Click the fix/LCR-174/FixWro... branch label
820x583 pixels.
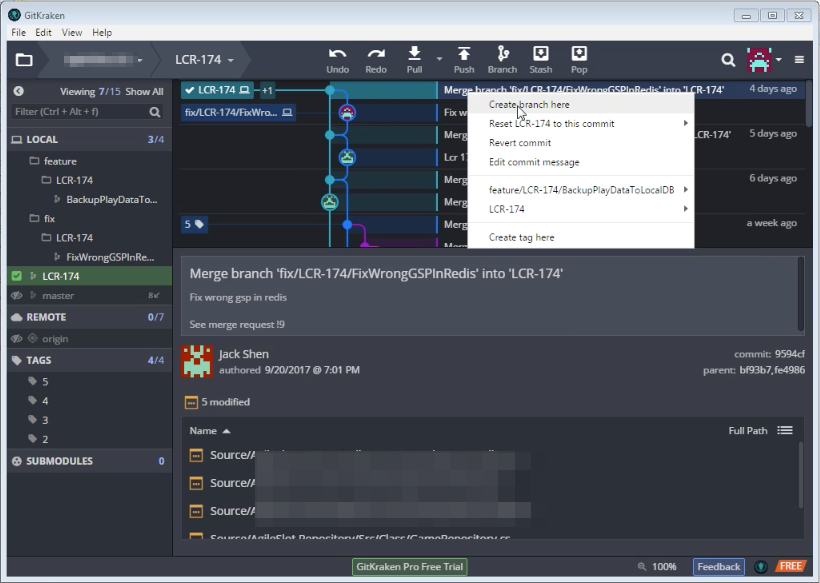(238, 112)
